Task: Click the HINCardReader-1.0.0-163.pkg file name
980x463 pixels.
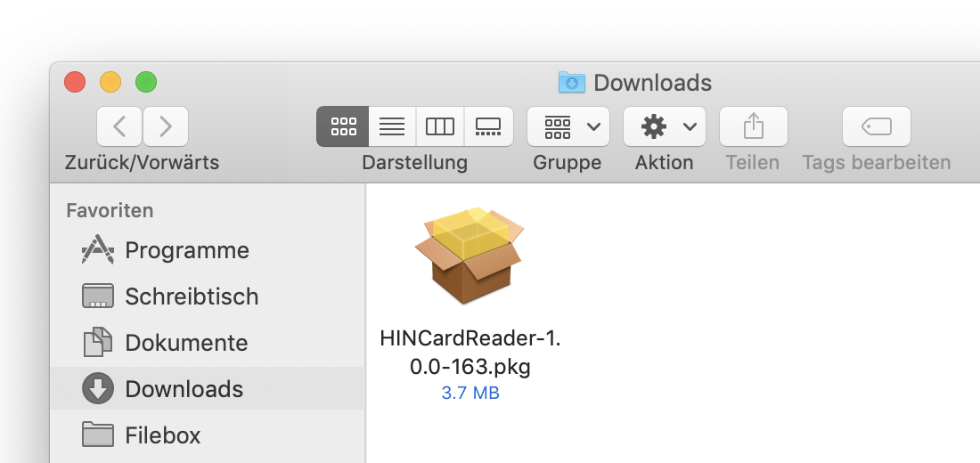Action: 470,353
